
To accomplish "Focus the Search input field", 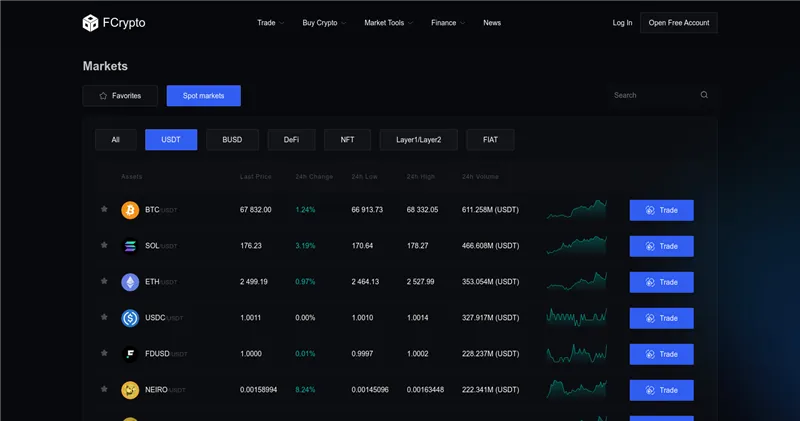I will pyautogui.click(x=661, y=95).
